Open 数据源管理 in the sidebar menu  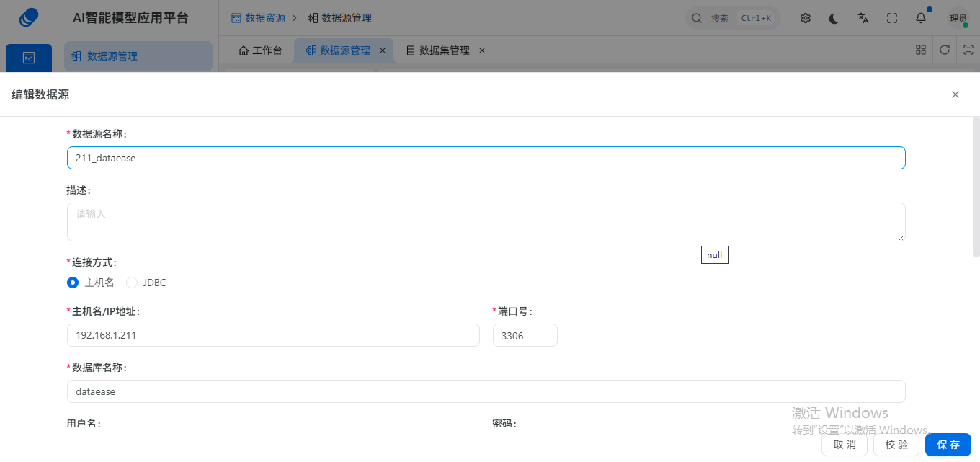click(x=138, y=56)
